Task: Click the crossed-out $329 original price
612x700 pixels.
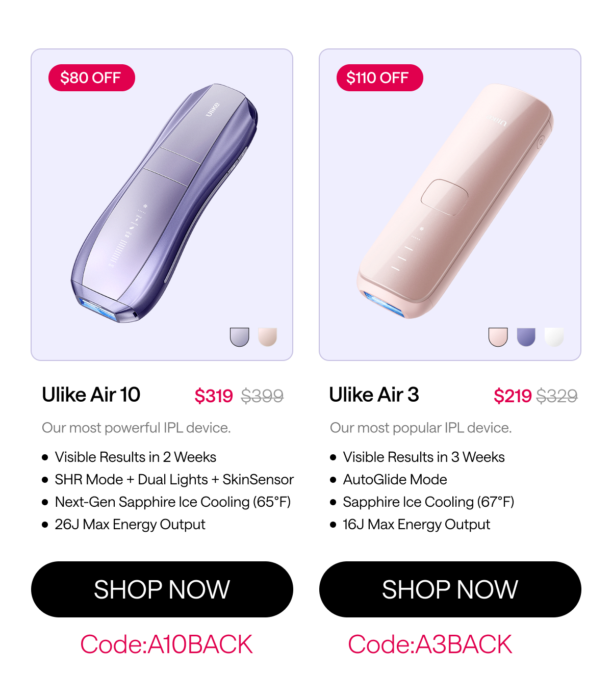Action: (x=557, y=396)
